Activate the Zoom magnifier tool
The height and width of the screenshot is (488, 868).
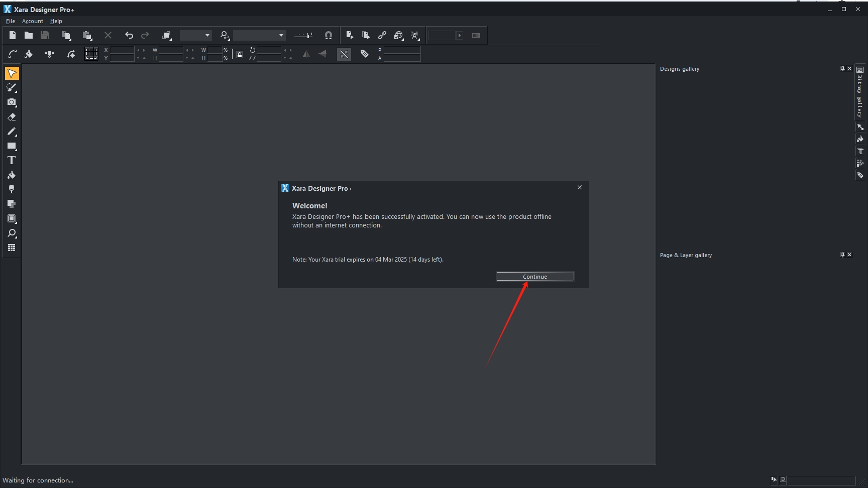[x=12, y=233]
